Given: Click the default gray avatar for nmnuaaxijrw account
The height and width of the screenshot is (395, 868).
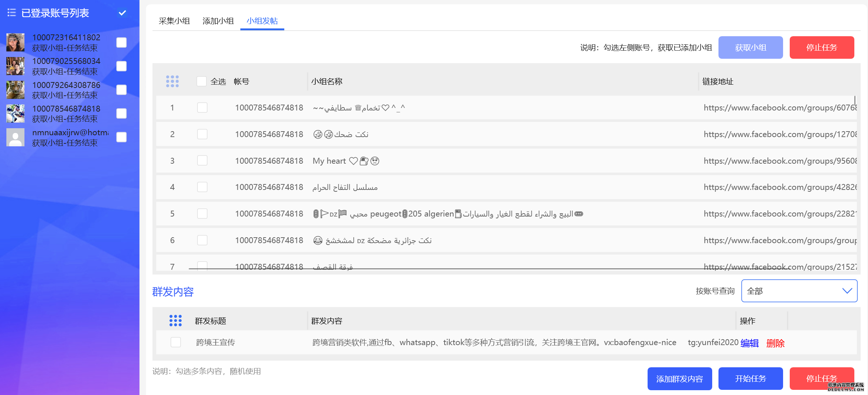Looking at the screenshot, I should click(16, 137).
